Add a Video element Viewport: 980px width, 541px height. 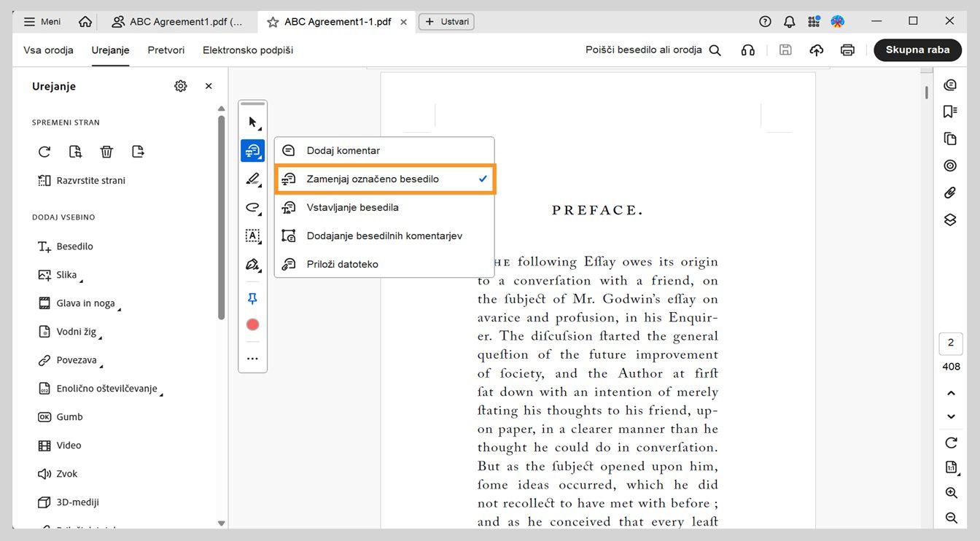59,445
